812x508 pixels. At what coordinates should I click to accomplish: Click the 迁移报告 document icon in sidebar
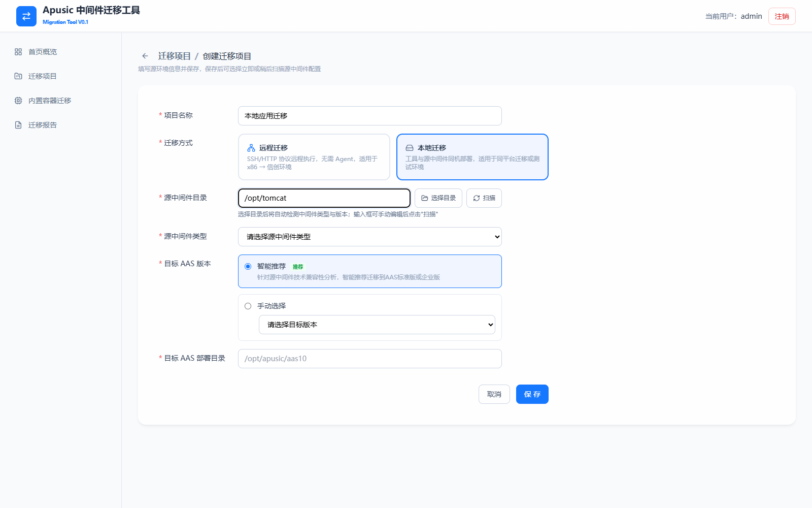point(18,125)
